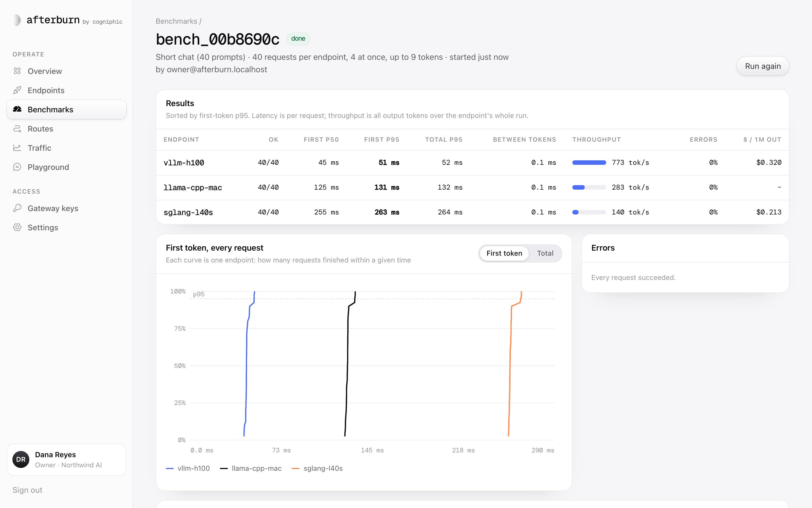Click the Run again button
The width and height of the screenshot is (812, 508).
coord(762,66)
